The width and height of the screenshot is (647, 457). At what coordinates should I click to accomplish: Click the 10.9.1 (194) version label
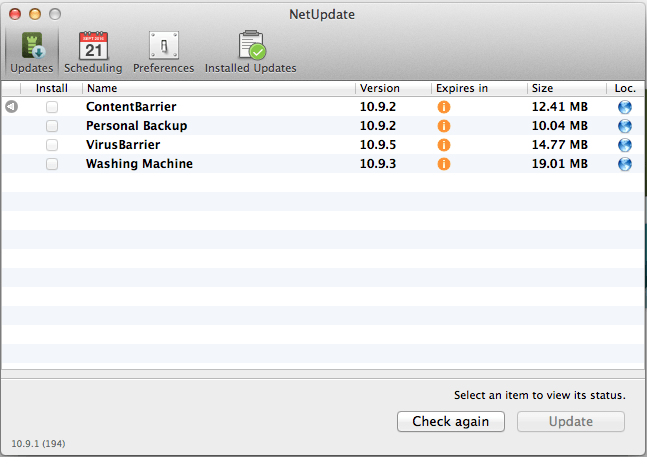coord(38,444)
